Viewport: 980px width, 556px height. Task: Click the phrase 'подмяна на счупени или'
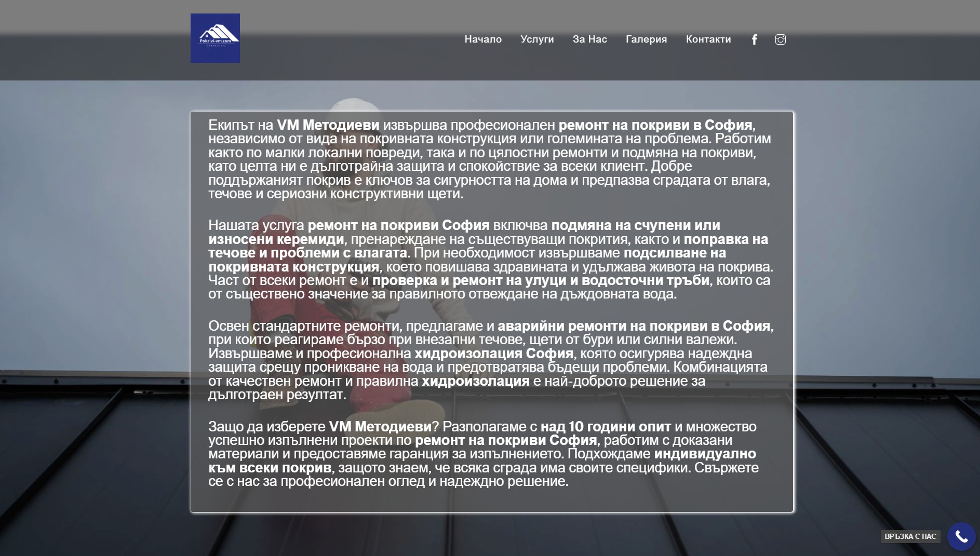click(636, 225)
